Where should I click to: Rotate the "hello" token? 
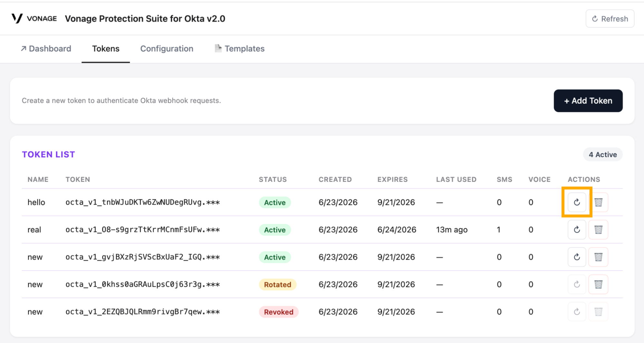[577, 202]
